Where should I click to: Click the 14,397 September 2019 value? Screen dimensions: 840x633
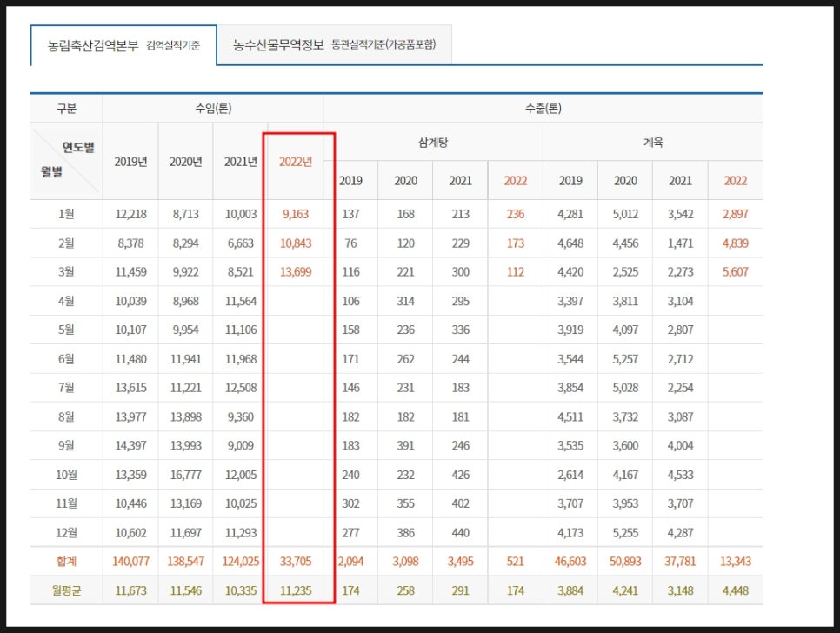tap(130, 445)
